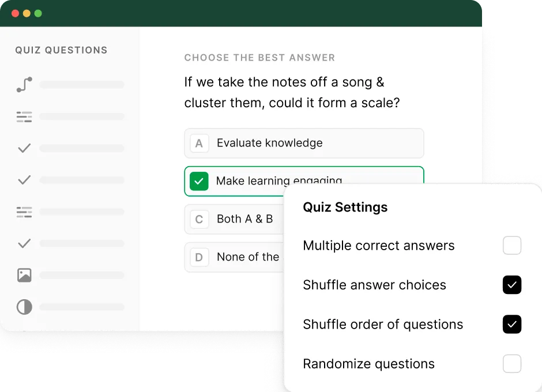
Task: Click the music note question icon
Action: click(24, 84)
